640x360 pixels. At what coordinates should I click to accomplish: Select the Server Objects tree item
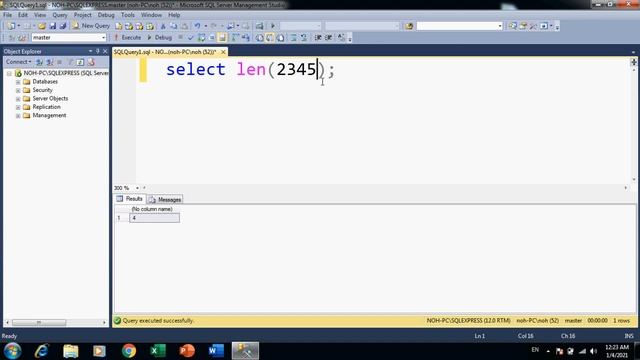pyautogui.click(x=50, y=98)
